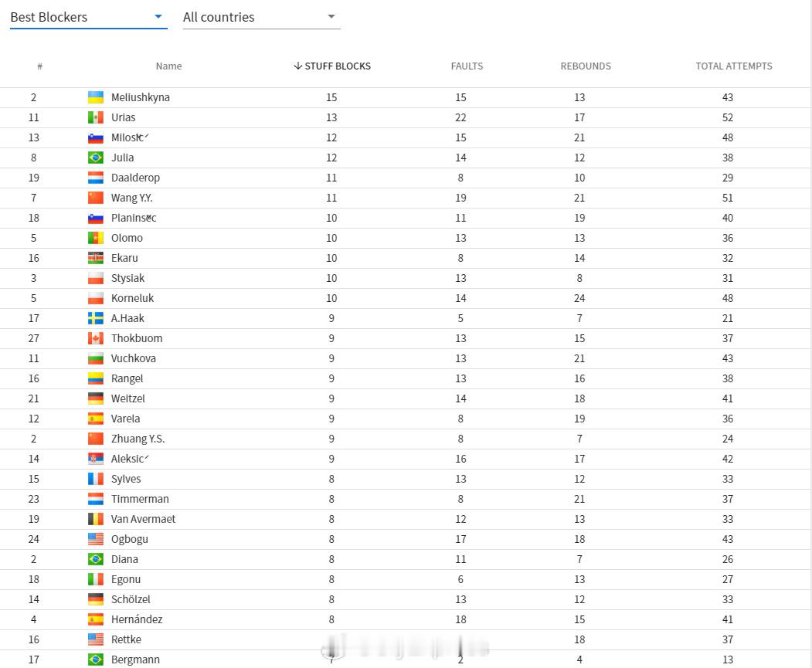Click the Canada flag beside Thokbuom
This screenshot has height=668, width=812.
[95, 338]
